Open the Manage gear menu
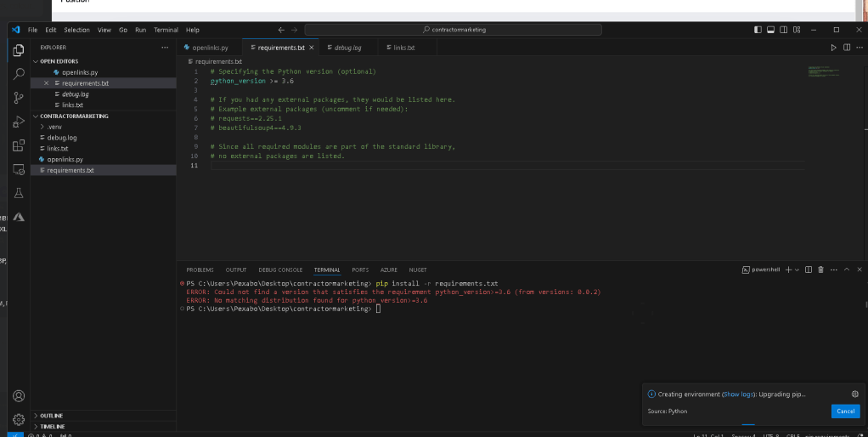 [x=19, y=419]
